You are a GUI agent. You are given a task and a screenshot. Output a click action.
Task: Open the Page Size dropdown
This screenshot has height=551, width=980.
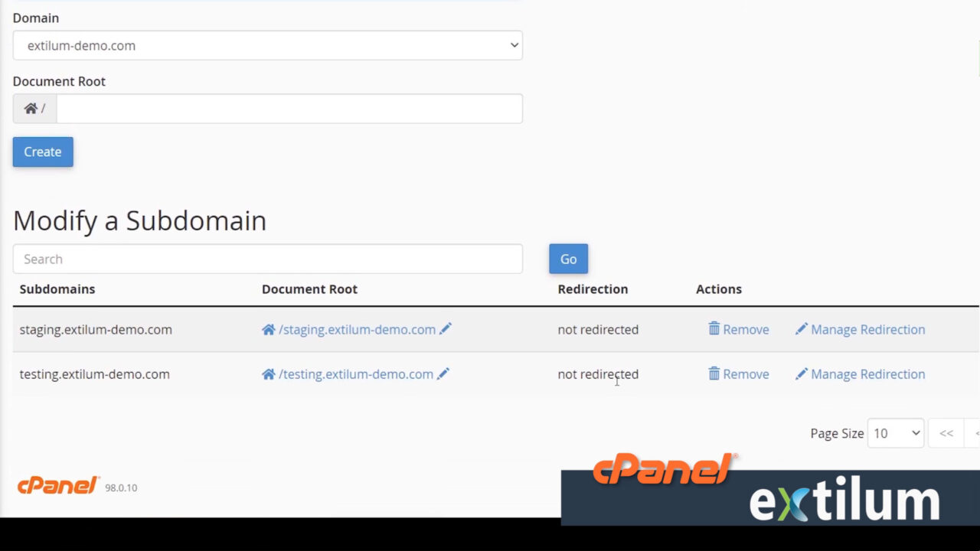coord(895,433)
